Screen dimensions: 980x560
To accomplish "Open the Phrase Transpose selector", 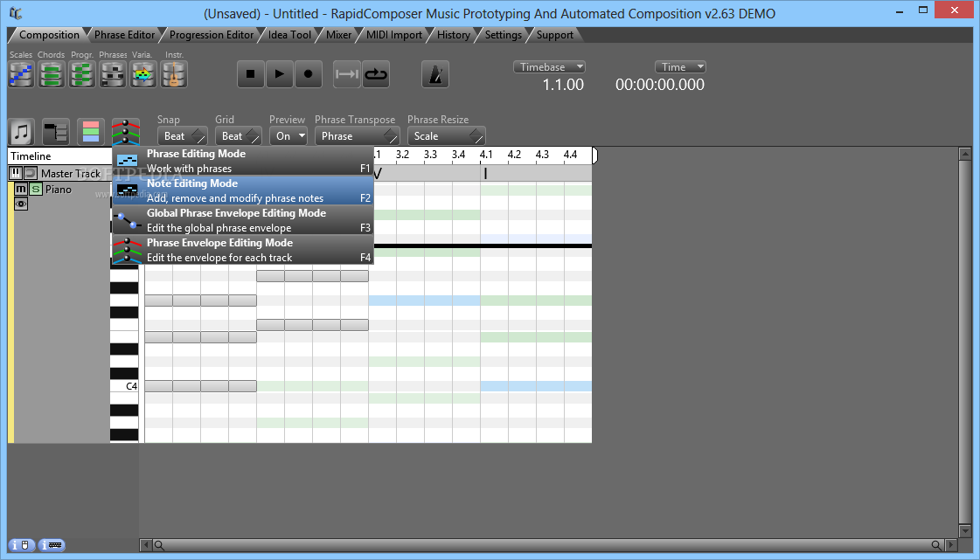I will 357,136.
